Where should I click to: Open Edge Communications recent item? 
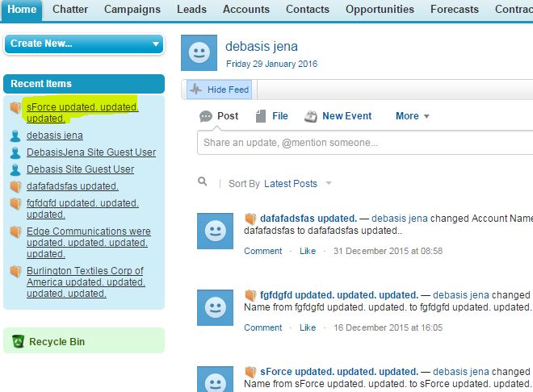(88, 243)
